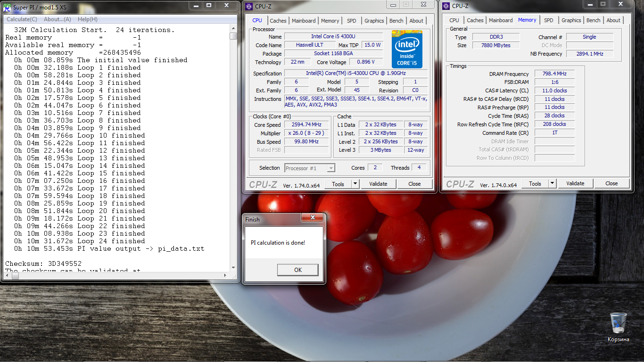Switch to Caches tab in left CPU-Z
Screen dimensions: 644x362
pos(278,21)
